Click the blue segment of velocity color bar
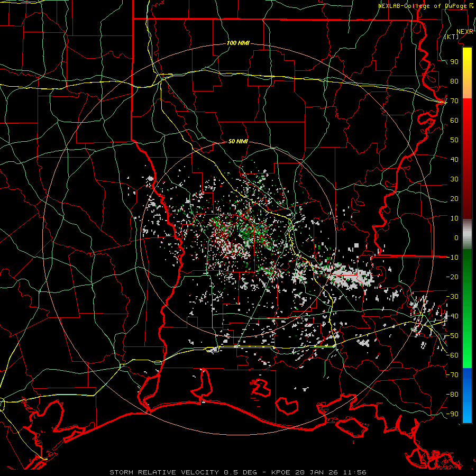This screenshot has width=476, height=476. (x=467, y=395)
